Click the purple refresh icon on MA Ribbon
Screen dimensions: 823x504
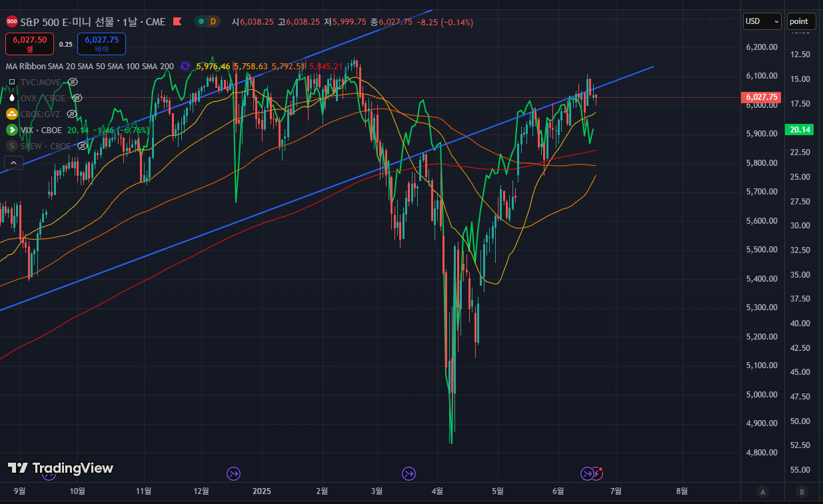click(185, 66)
